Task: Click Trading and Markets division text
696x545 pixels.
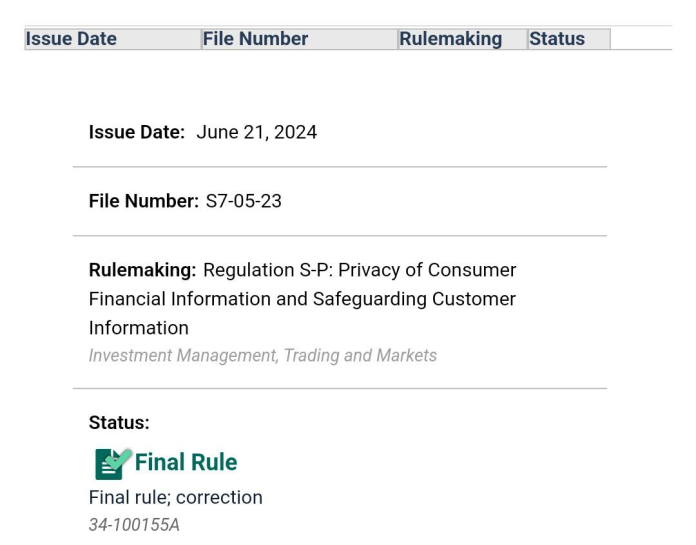Action: coord(360,355)
